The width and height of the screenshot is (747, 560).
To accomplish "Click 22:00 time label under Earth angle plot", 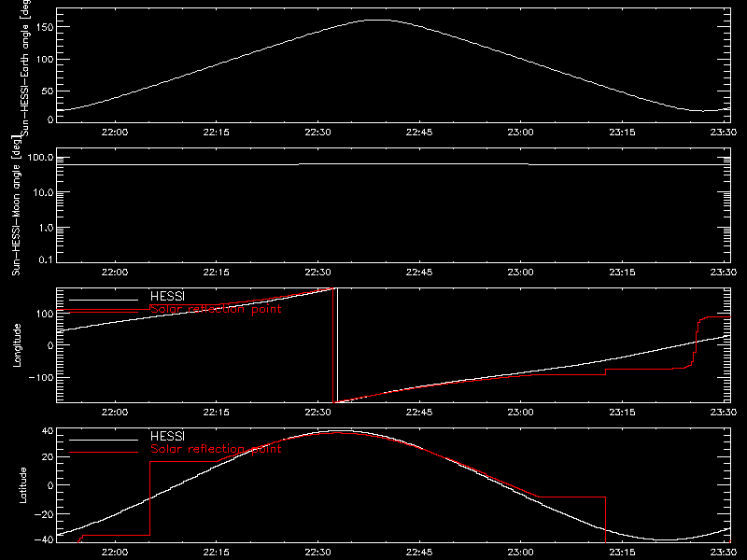I will pos(115,133).
